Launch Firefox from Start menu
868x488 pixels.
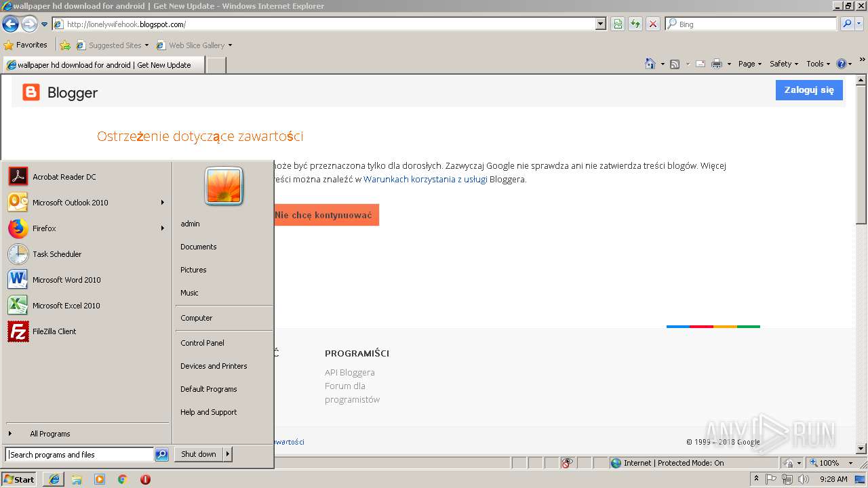coord(86,228)
